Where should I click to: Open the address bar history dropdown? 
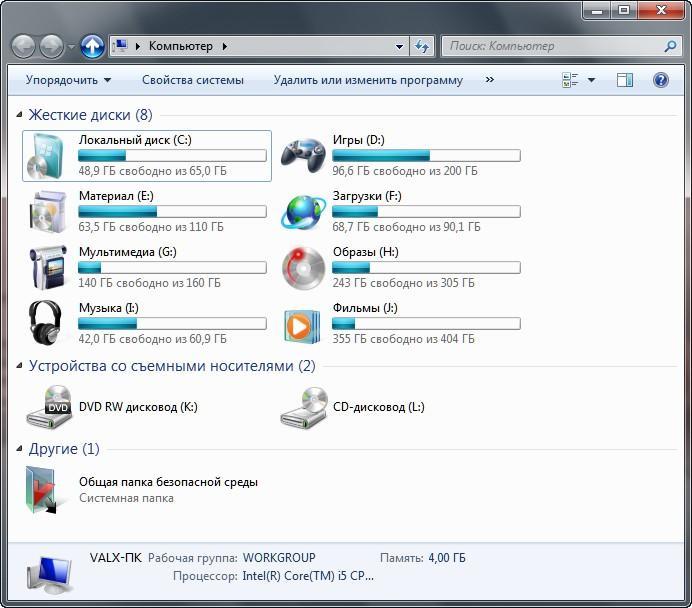399,46
